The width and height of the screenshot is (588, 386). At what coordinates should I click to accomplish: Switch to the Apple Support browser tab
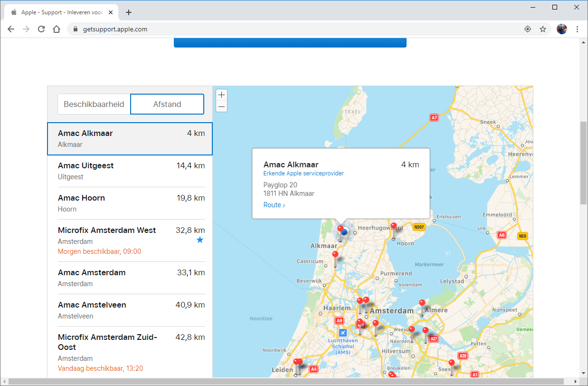pyautogui.click(x=62, y=12)
